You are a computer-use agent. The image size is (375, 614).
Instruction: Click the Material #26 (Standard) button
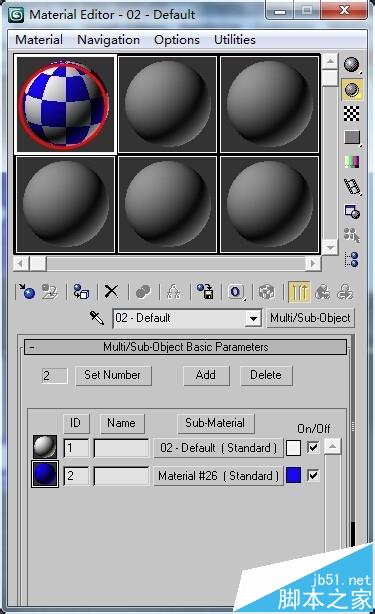(x=218, y=476)
